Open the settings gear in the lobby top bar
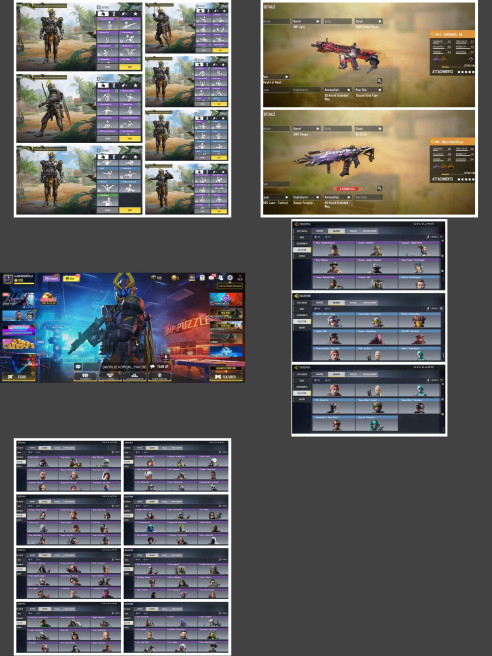 pyautogui.click(x=230, y=278)
